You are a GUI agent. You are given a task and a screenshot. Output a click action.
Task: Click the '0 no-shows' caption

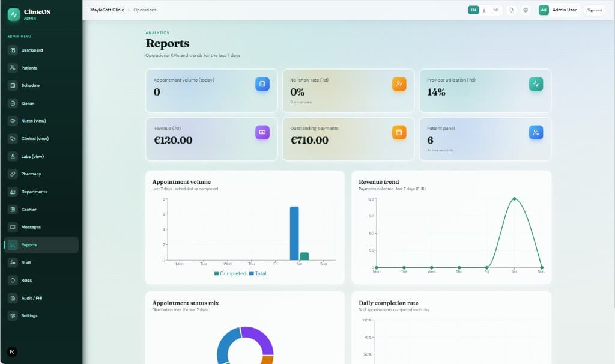click(x=301, y=102)
